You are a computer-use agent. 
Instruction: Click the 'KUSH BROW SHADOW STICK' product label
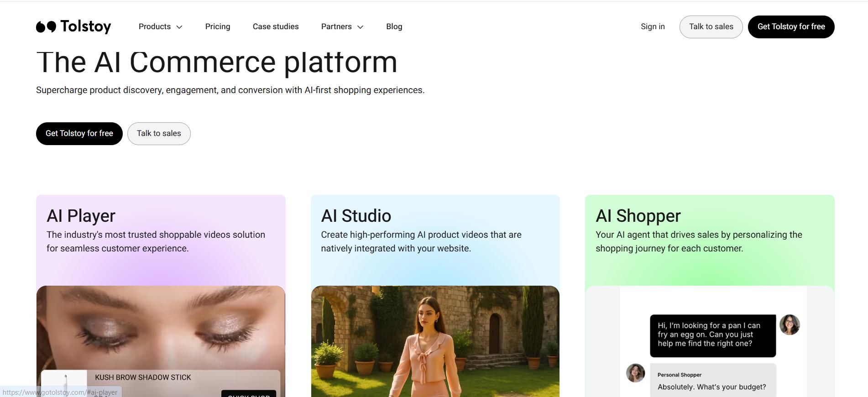click(143, 377)
